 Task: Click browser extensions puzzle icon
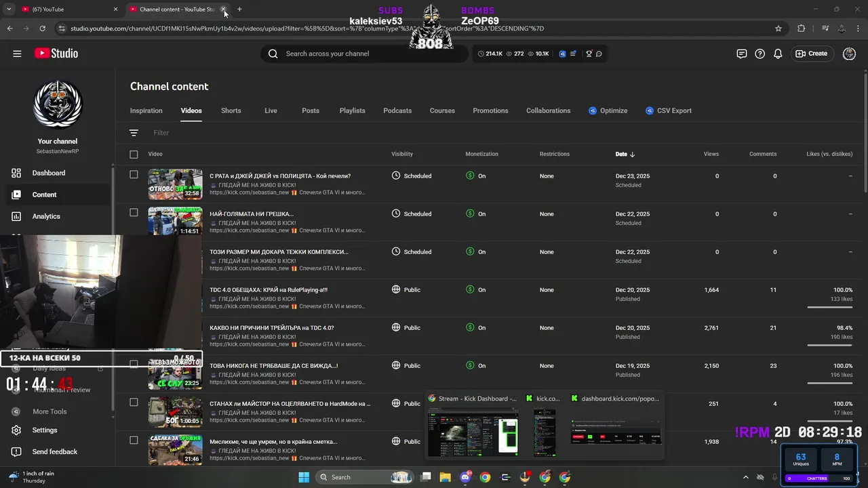[x=801, y=28]
